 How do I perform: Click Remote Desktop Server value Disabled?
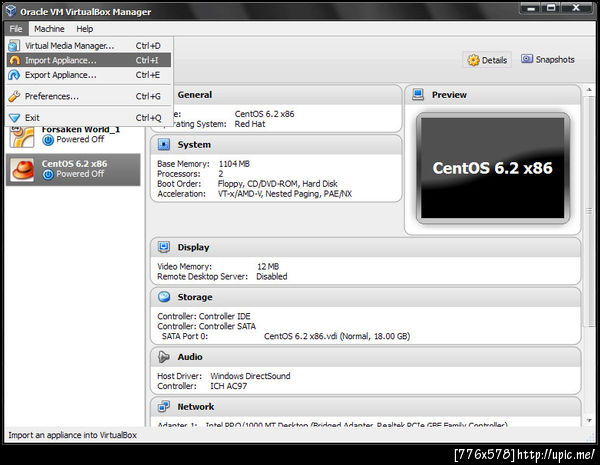click(x=272, y=276)
